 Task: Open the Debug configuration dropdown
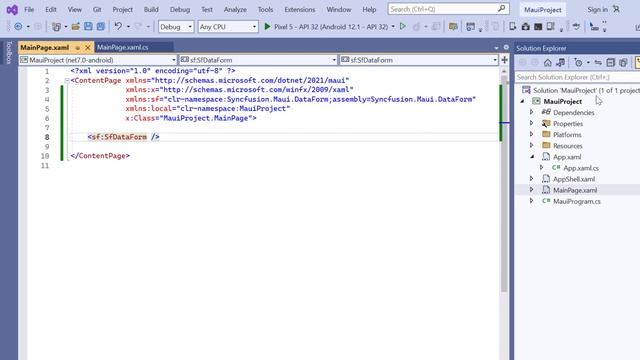(x=176, y=27)
